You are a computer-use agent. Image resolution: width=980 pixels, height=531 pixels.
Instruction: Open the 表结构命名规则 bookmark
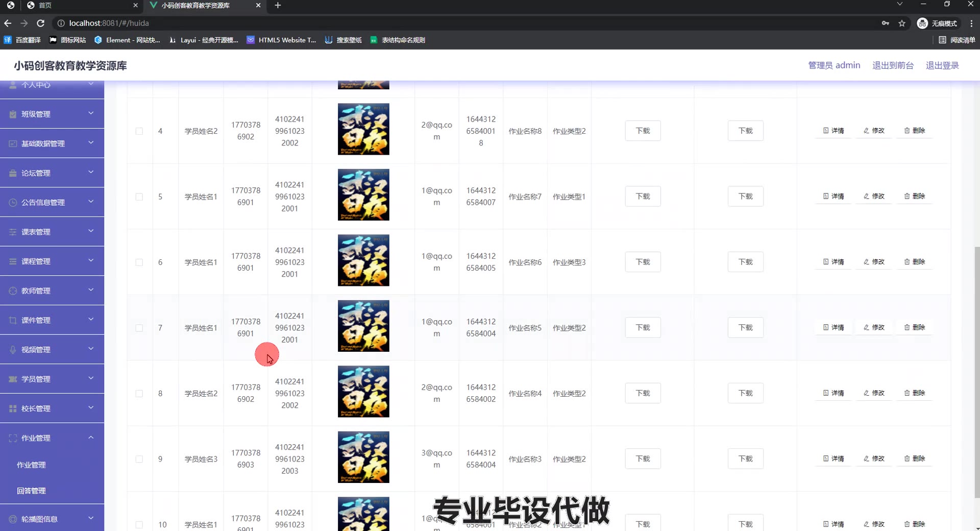[398, 40]
